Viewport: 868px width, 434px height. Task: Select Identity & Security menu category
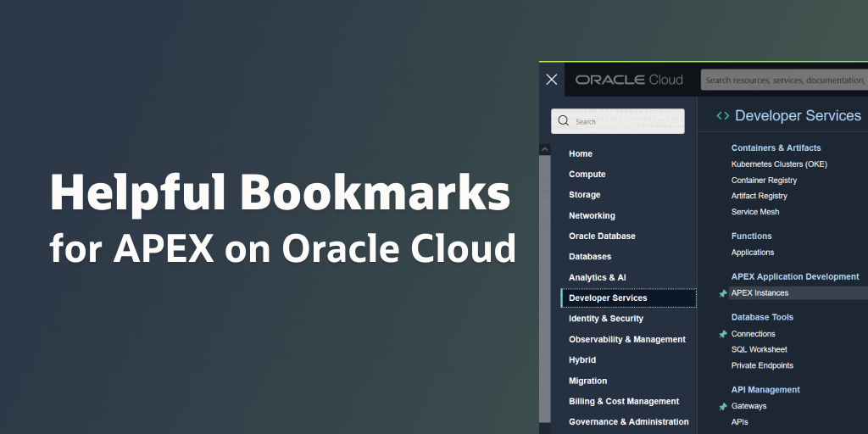pyautogui.click(x=605, y=319)
